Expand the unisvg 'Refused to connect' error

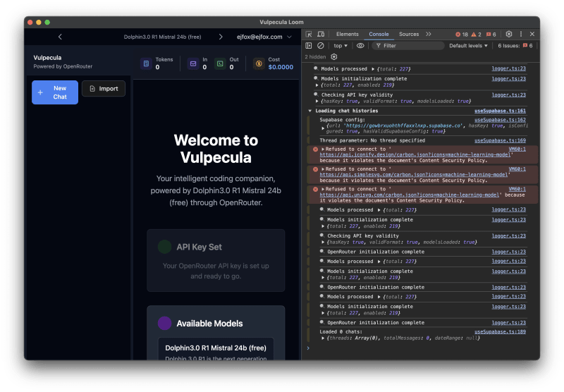pos(323,189)
